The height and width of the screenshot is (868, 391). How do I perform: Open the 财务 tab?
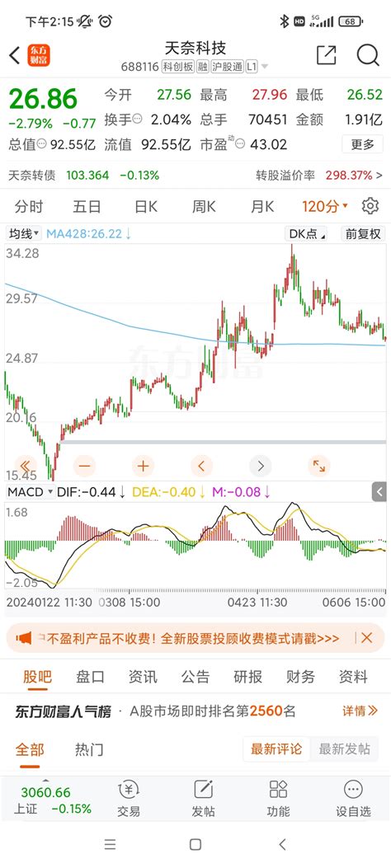301,677
